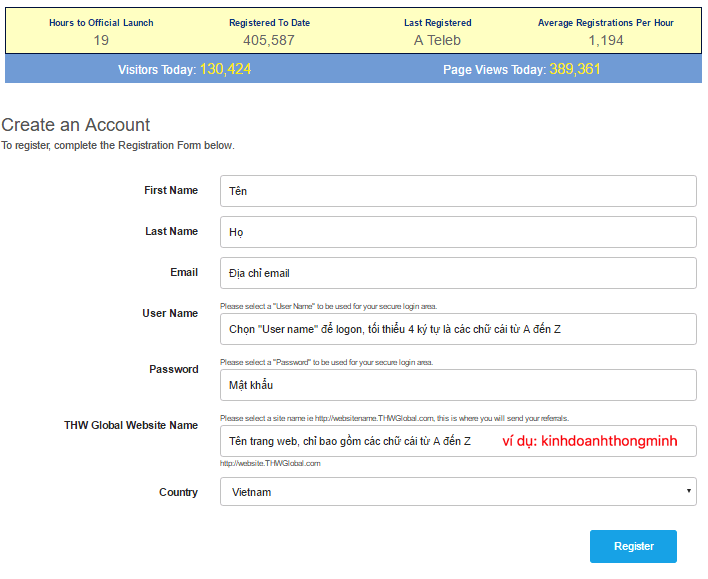This screenshot has height=579, width=708.
Task: Click the THW Global Website Name label
Action: click(131, 425)
